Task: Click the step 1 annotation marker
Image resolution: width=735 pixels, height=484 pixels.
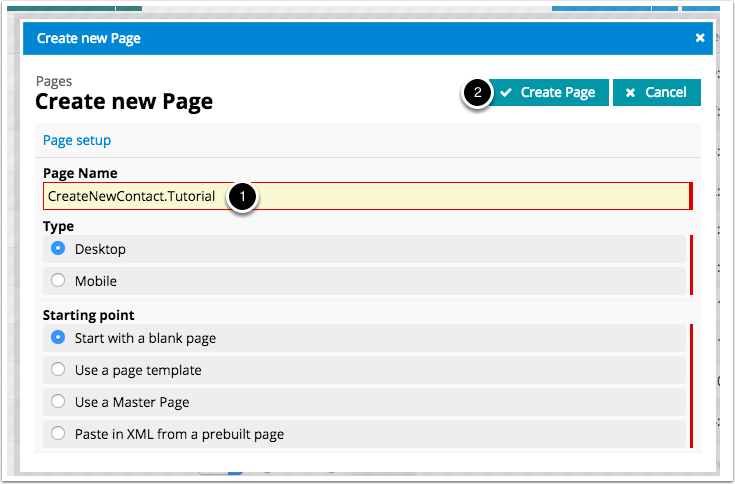Action: pyautogui.click(x=242, y=196)
